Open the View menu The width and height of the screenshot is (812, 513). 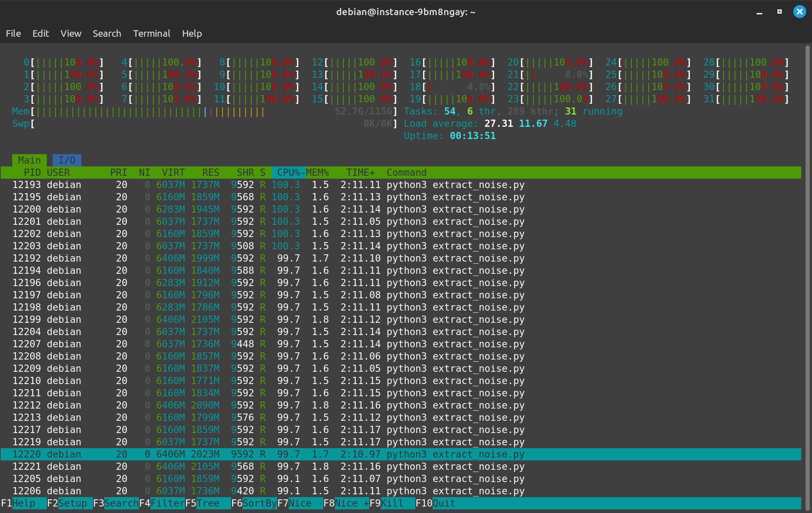(x=71, y=34)
